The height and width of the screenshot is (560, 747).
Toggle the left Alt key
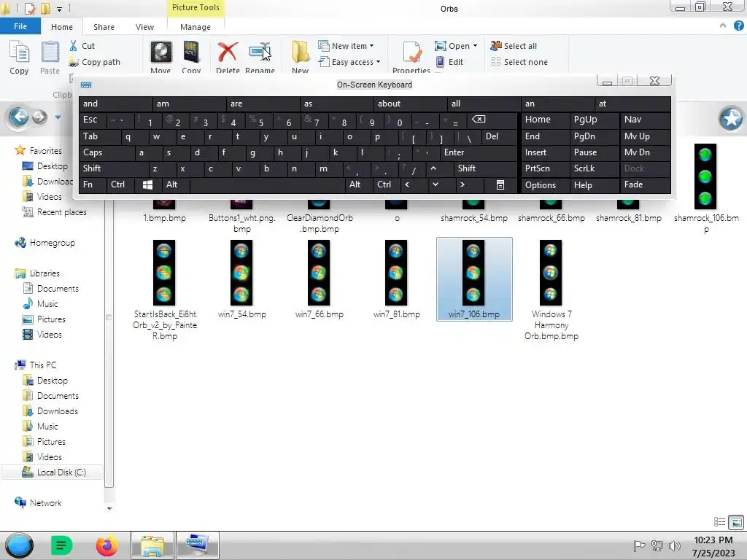pos(175,184)
